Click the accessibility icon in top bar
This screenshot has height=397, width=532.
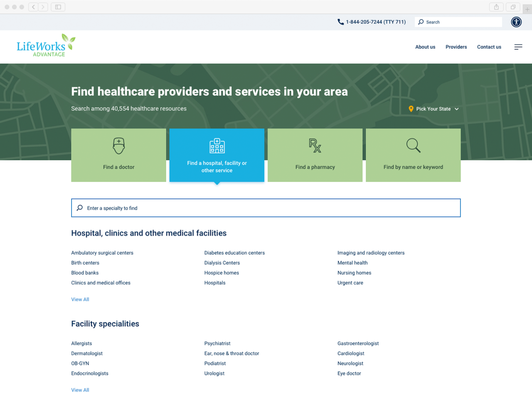[516, 22]
